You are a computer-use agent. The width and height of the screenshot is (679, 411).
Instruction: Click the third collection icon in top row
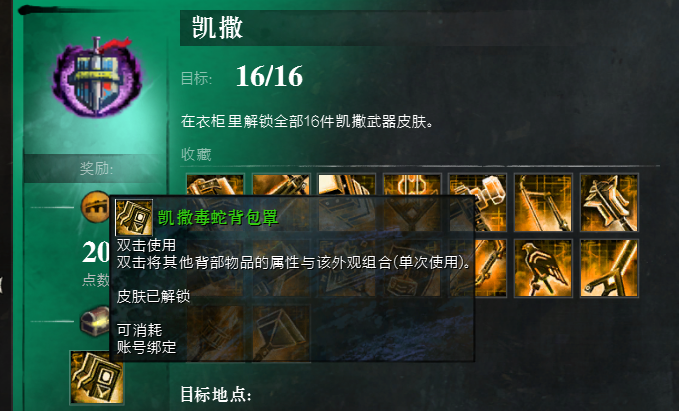tap(346, 184)
